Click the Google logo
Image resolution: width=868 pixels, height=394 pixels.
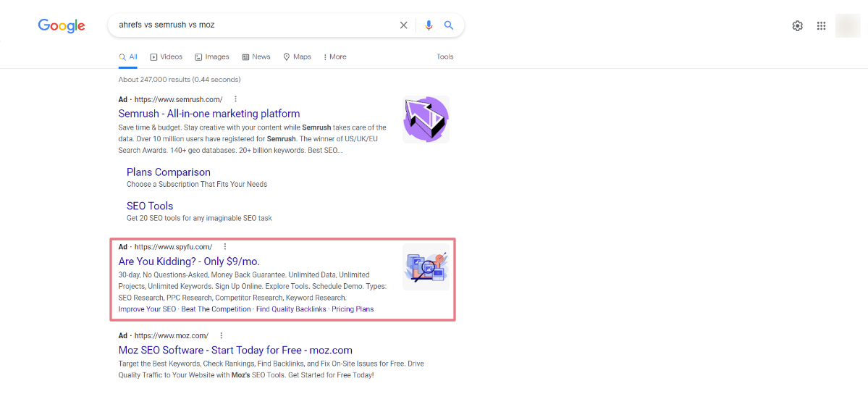(62, 25)
